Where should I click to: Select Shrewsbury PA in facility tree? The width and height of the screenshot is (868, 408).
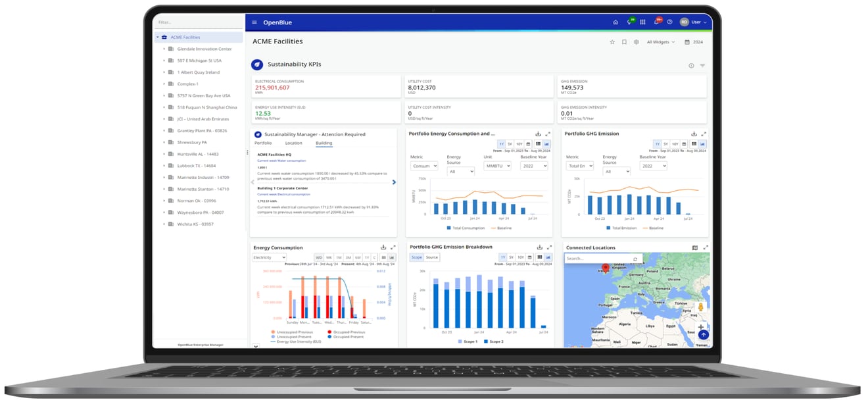click(x=192, y=142)
